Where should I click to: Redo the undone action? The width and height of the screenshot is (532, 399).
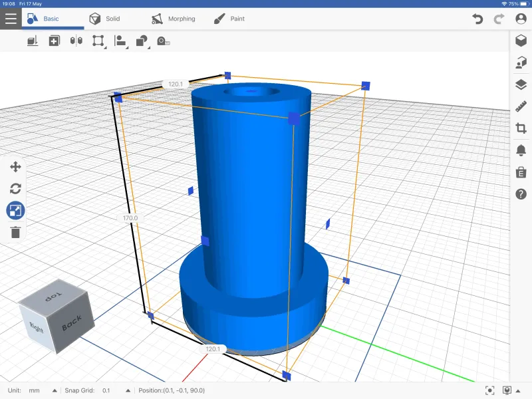coord(499,19)
